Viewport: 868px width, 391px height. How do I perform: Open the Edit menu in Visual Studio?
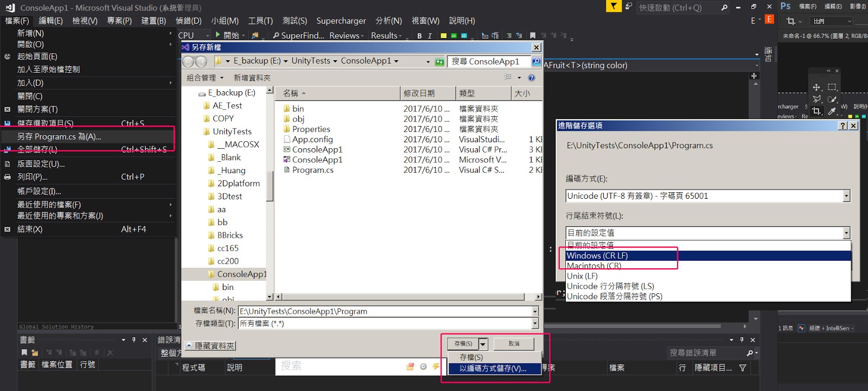[x=50, y=21]
